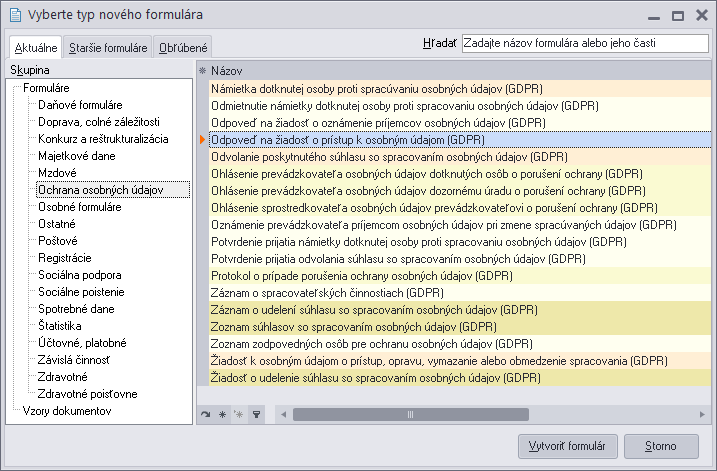Select row Námietka dotknutej osoby proti spracúvaniu

point(460,89)
